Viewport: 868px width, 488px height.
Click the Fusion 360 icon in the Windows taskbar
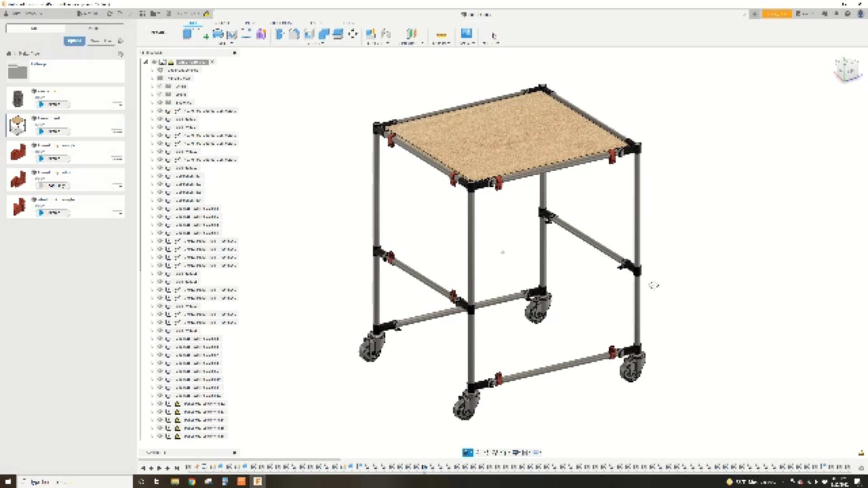point(258,482)
